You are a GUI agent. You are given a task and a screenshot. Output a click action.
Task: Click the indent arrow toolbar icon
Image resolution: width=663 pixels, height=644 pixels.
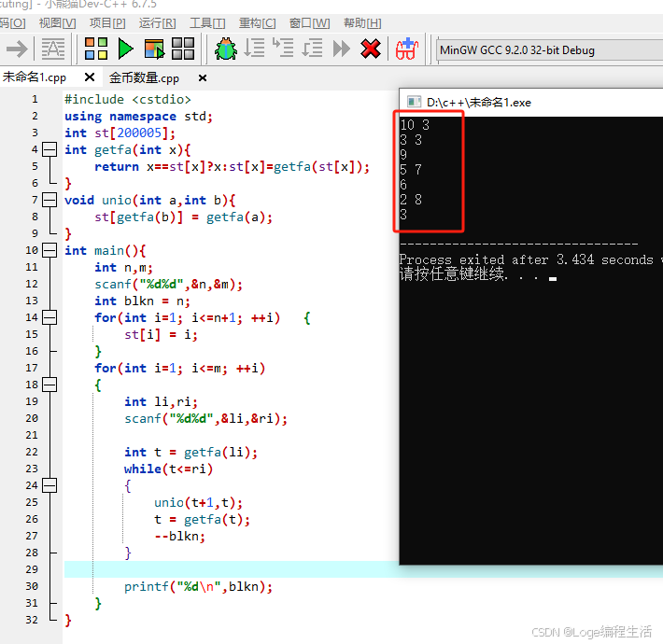pos(17,49)
